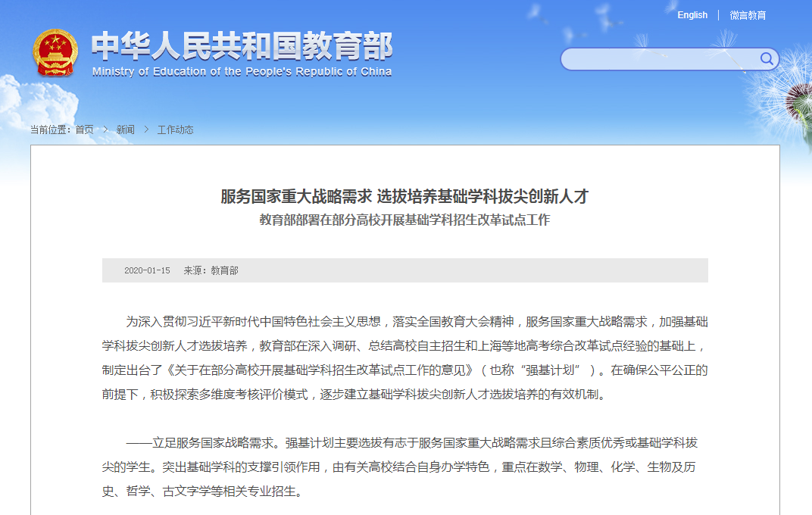Click the source label 来源：教育部

(x=211, y=270)
